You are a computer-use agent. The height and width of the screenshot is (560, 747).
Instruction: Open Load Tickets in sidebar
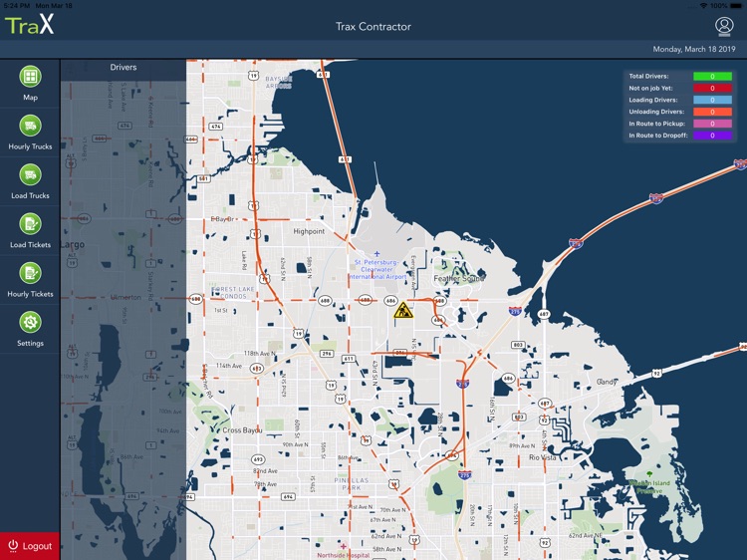click(30, 224)
